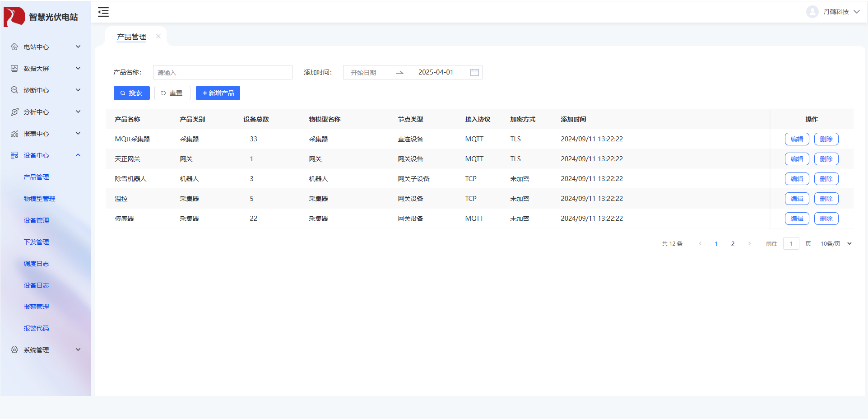Go to the next page arrow
Viewport: 868px width, 419px height.
pyautogui.click(x=749, y=243)
